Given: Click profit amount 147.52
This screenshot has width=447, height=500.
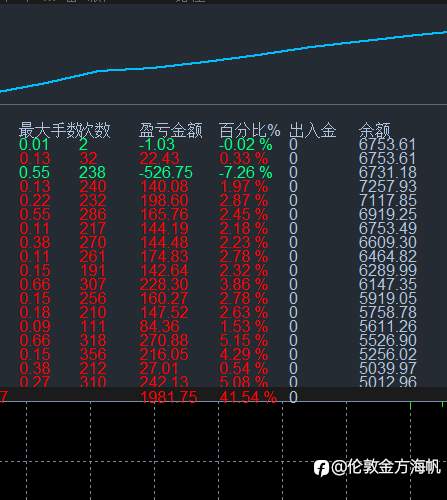Looking at the screenshot, I should tap(164, 313).
